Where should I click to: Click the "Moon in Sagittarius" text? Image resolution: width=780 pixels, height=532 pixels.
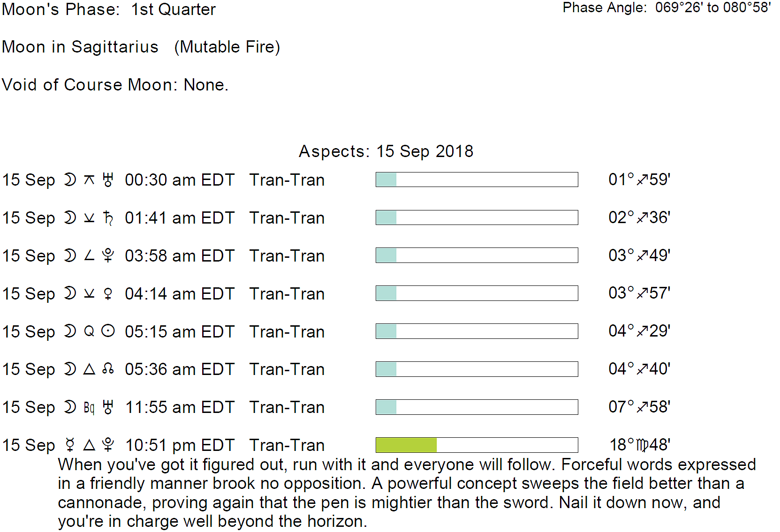(80, 47)
